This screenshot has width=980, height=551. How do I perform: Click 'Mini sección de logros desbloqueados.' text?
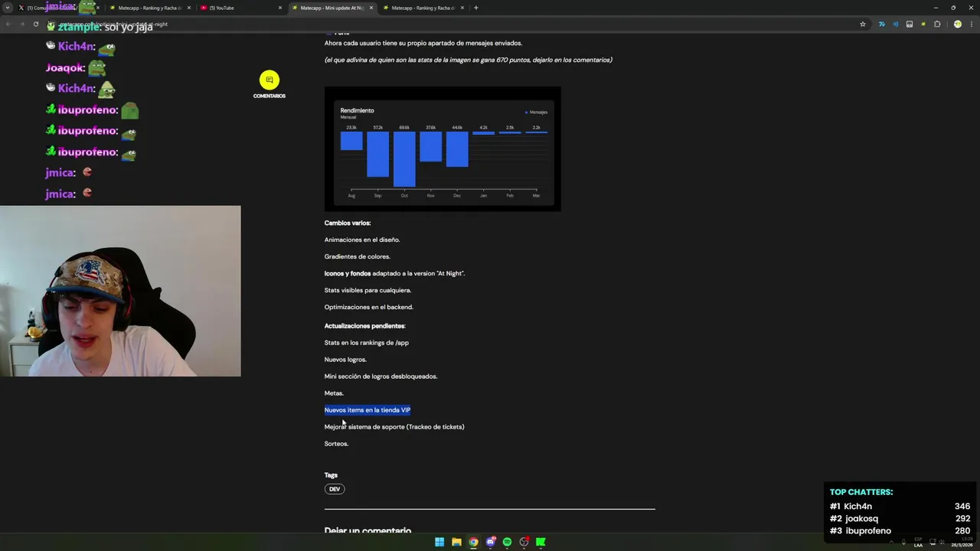(381, 377)
